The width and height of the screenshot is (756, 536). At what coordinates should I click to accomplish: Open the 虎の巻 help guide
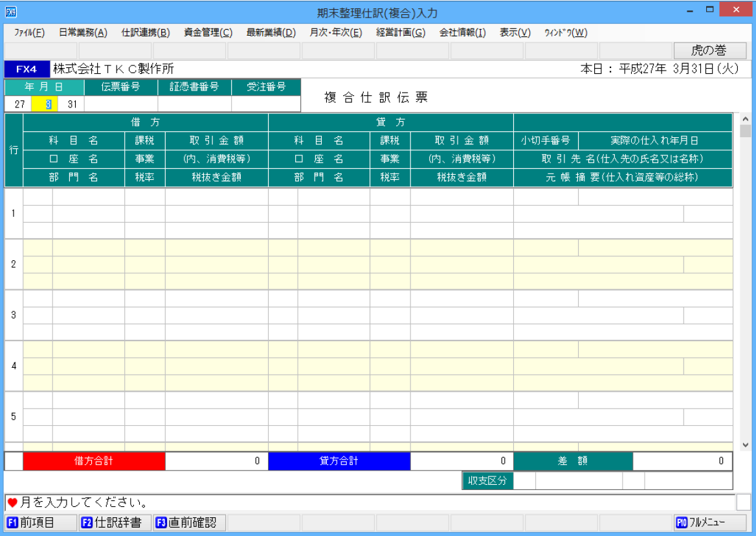pyautogui.click(x=711, y=50)
